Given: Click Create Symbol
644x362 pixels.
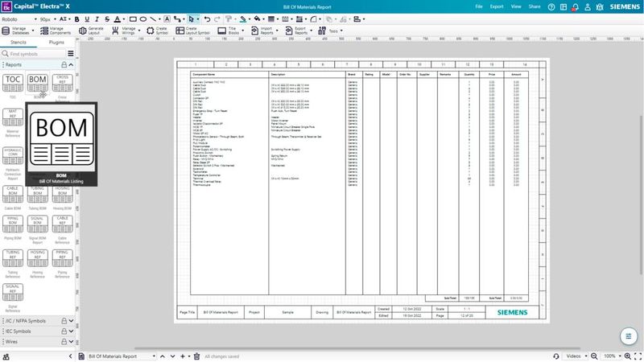Looking at the screenshot, I should (x=157, y=31).
